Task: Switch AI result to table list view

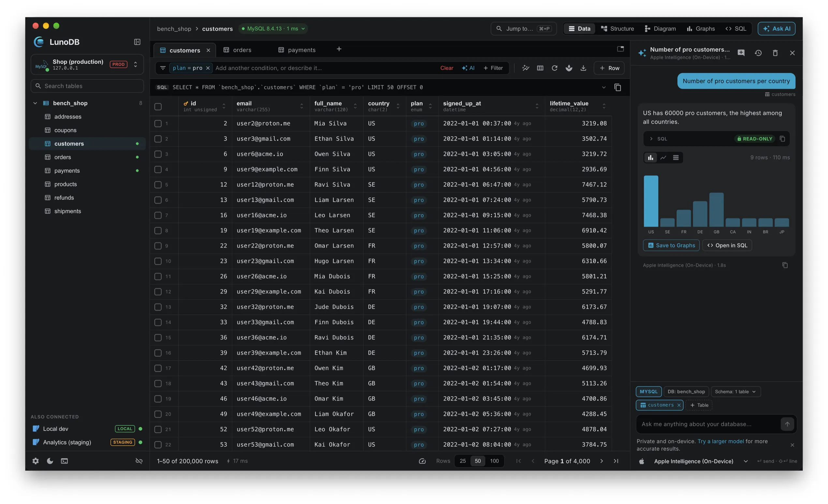Action: 676,157
